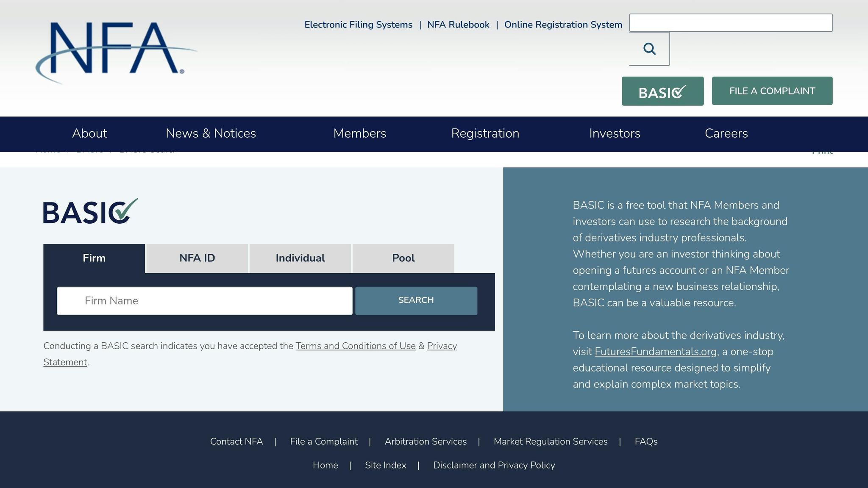The height and width of the screenshot is (488, 868).
Task: Click the BASIC logo above the search tabs
Action: (91, 211)
